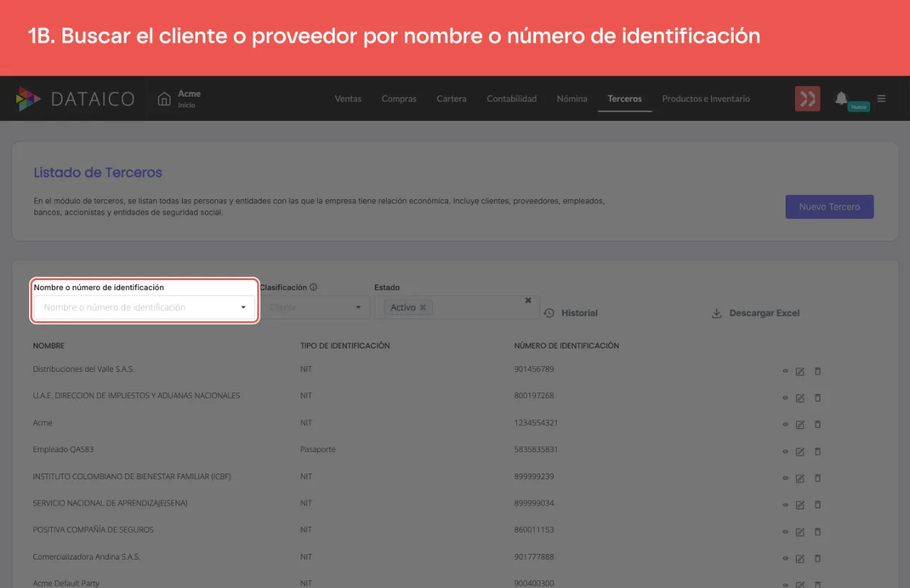910x588 pixels.
Task: Select the number 901777888
Action: click(x=534, y=557)
